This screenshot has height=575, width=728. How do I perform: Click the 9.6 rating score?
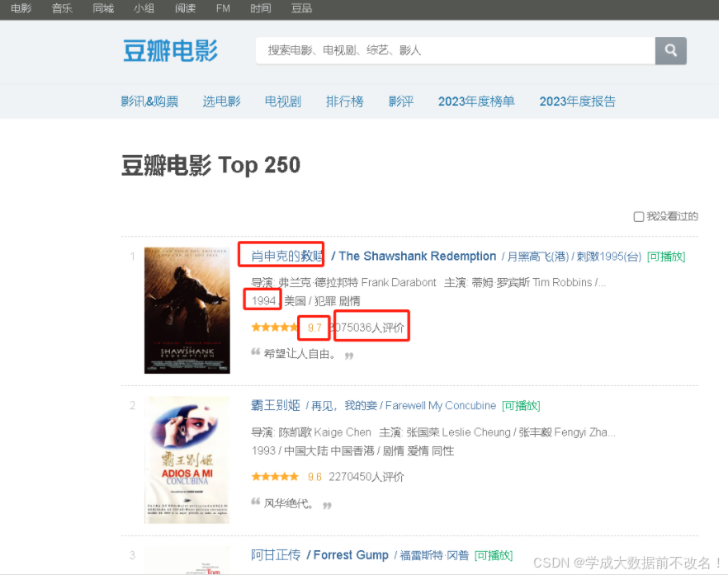point(314,477)
